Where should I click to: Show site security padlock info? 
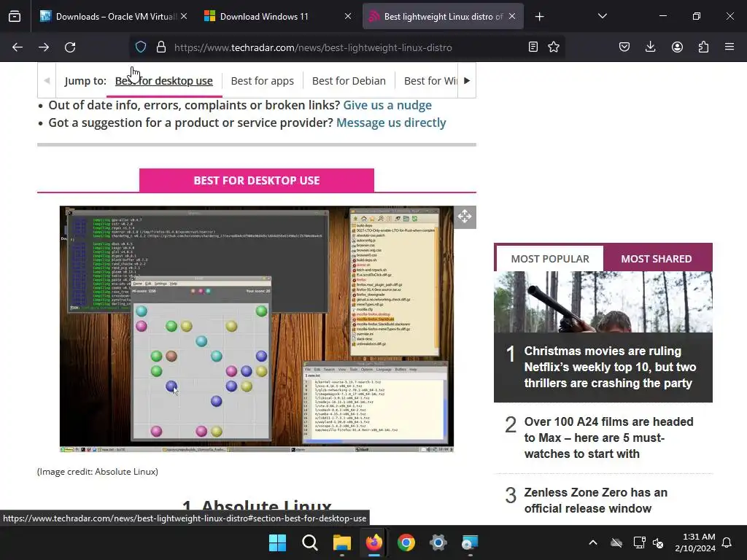coord(161,47)
